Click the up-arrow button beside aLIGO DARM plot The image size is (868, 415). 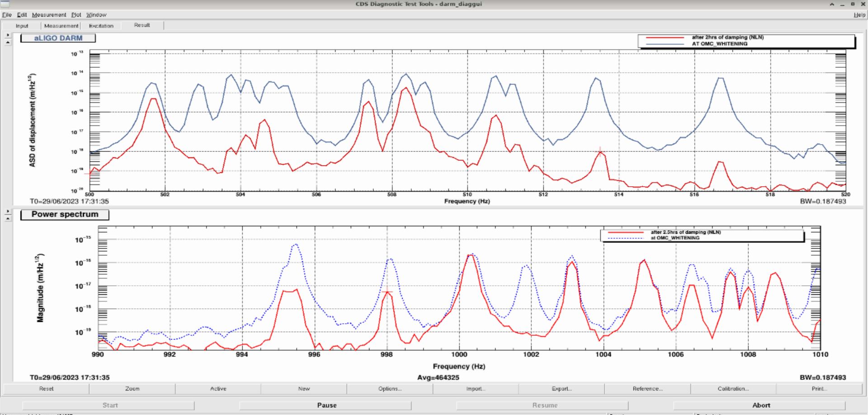(x=8, y=42)
